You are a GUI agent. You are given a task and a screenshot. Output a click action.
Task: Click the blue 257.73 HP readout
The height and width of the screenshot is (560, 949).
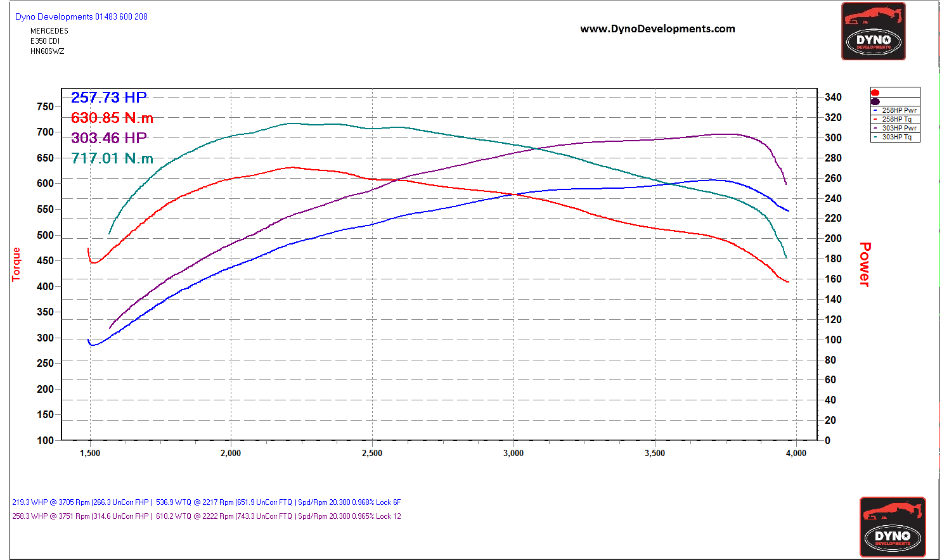pos(109,98)
